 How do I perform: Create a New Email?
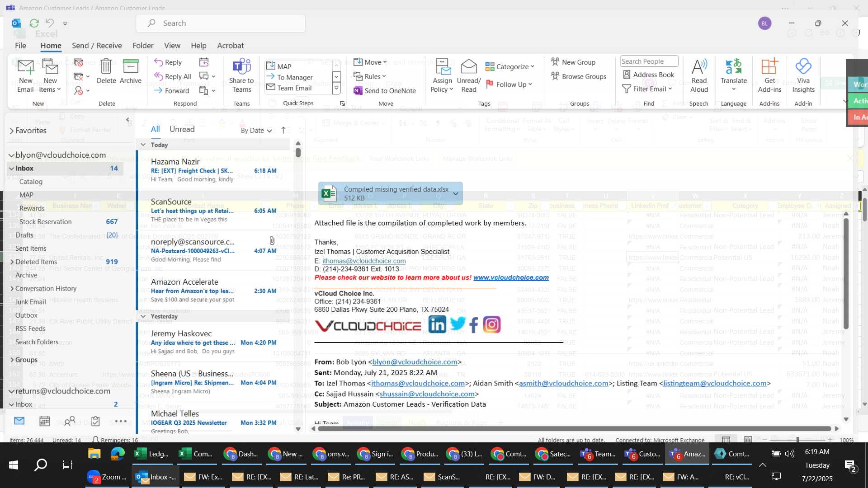tap(25, 75)
